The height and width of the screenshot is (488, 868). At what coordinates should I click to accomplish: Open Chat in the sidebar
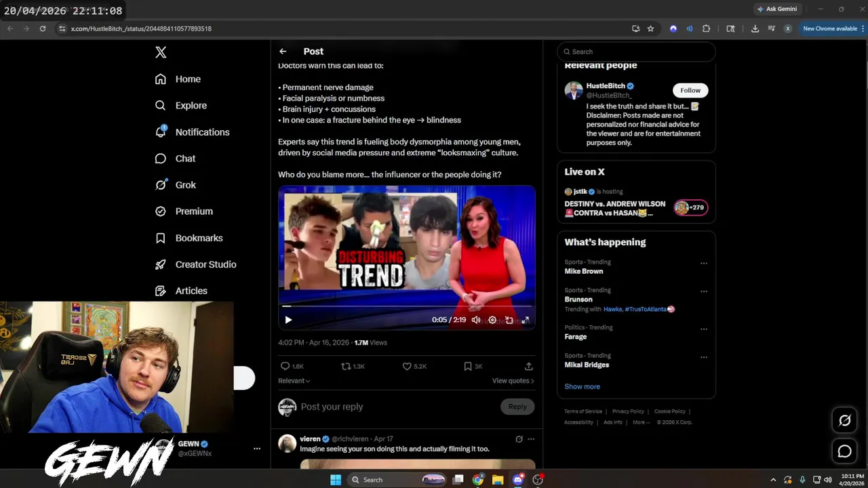[x=175, y=159]
